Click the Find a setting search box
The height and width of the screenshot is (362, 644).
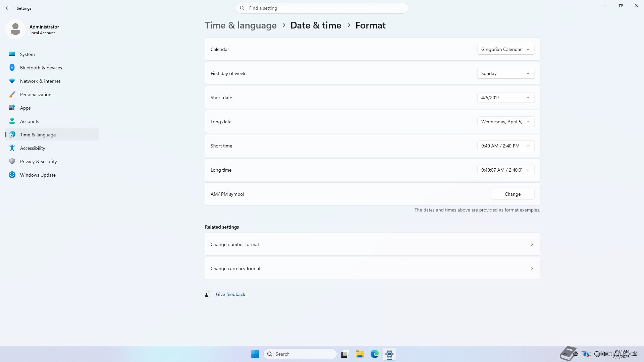pyautogui.click(x=322, y=8)
